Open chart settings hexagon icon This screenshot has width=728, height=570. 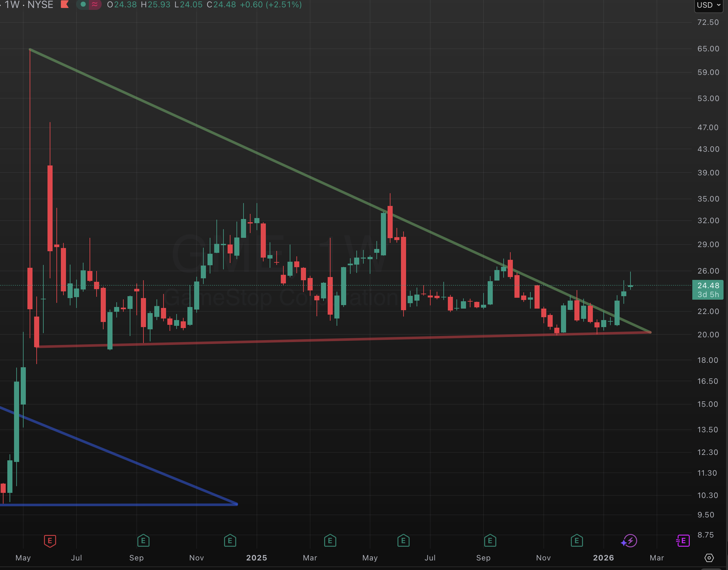click(x=709, y=558)
